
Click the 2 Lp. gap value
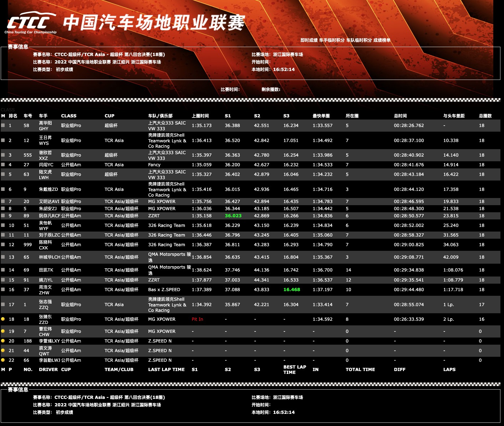[x=449, y=319]
